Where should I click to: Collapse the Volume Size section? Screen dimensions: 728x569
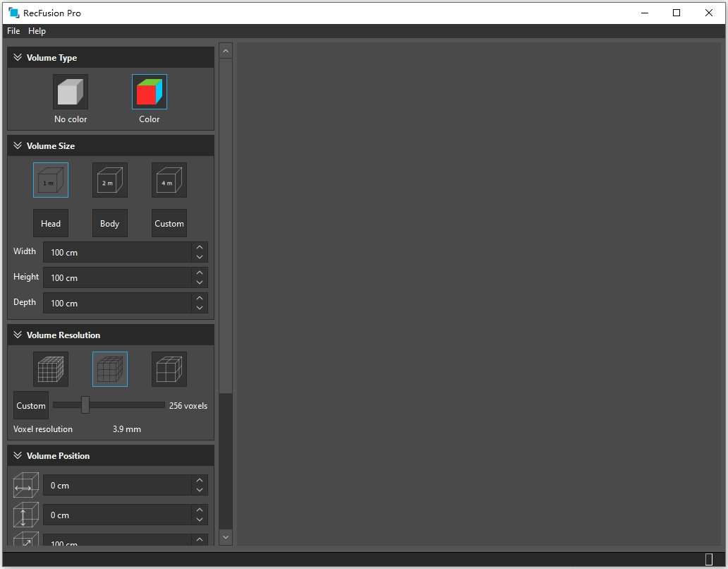click(18, 145)
